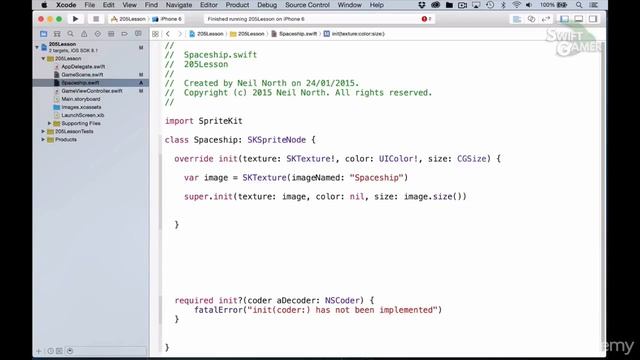Screen dimensions: 640x360
Task: Open the Notification Center icon
Action: tap(594, 5)
